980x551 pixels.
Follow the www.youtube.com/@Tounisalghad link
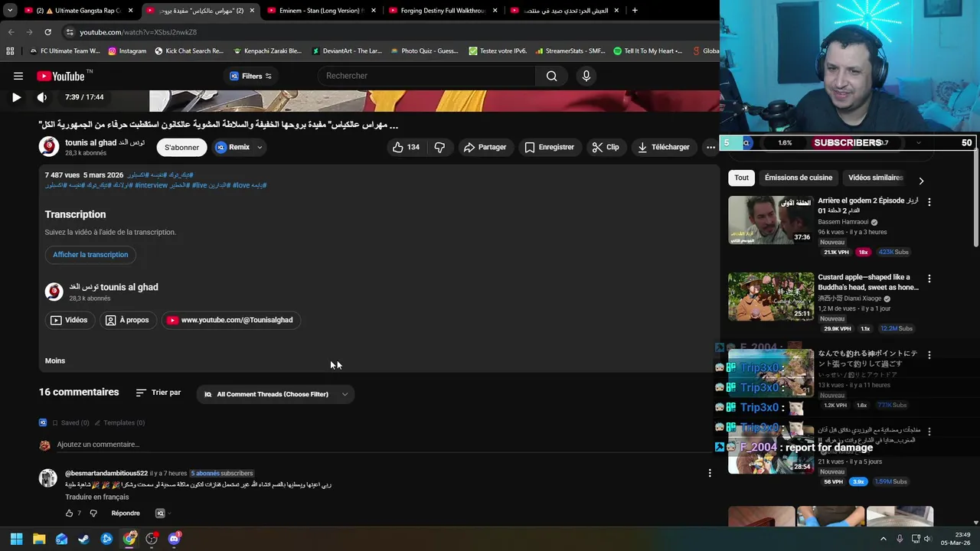point(230,320)
